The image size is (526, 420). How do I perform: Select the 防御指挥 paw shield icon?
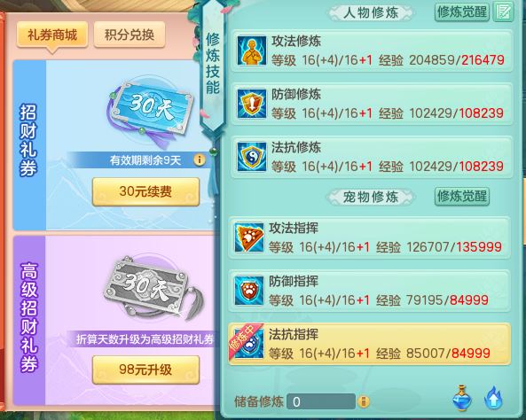pyautogui.click(x=249, y=291)
